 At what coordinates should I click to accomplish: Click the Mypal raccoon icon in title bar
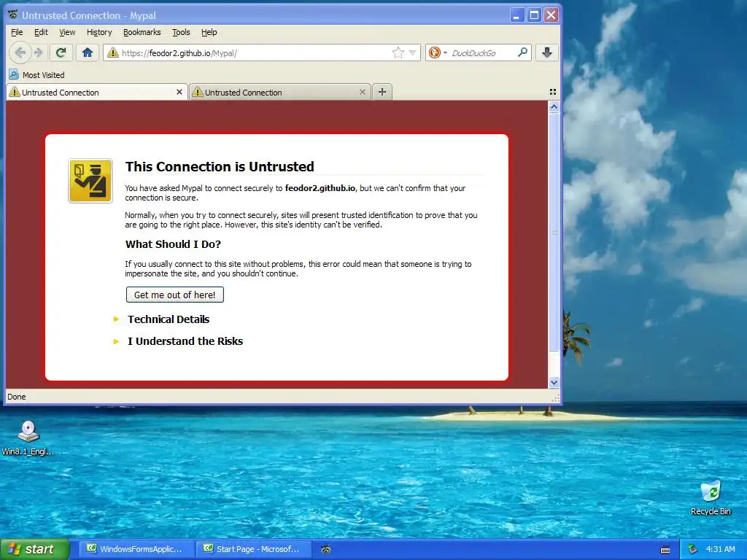point(13,15)
